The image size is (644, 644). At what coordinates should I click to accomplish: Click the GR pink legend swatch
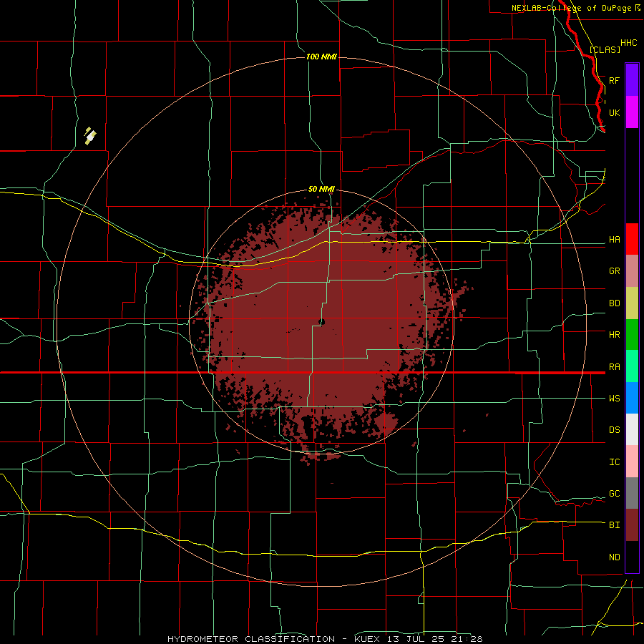[632, 271]
